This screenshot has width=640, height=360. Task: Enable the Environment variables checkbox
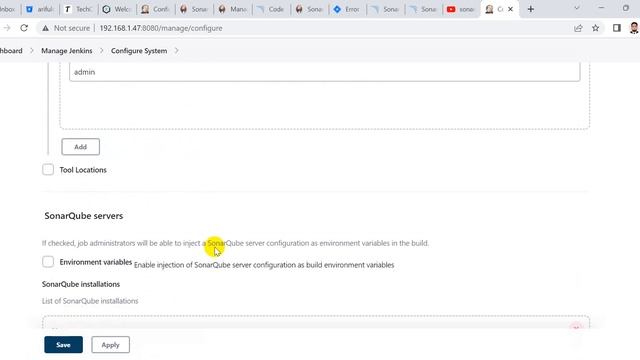pyautogui.click(x=48, y=262)
